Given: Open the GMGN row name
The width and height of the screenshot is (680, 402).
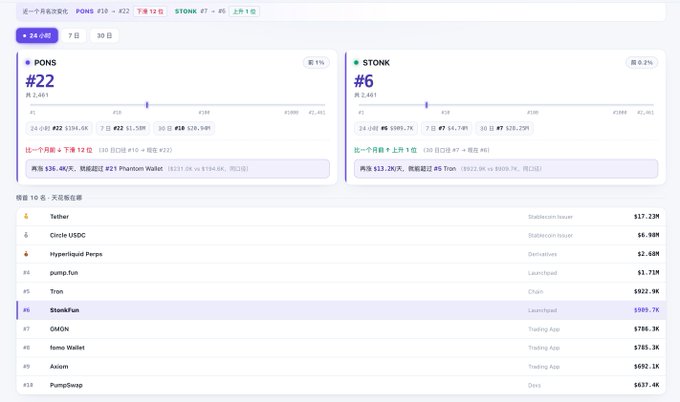Looking at the screenshot, I should 59,329.
